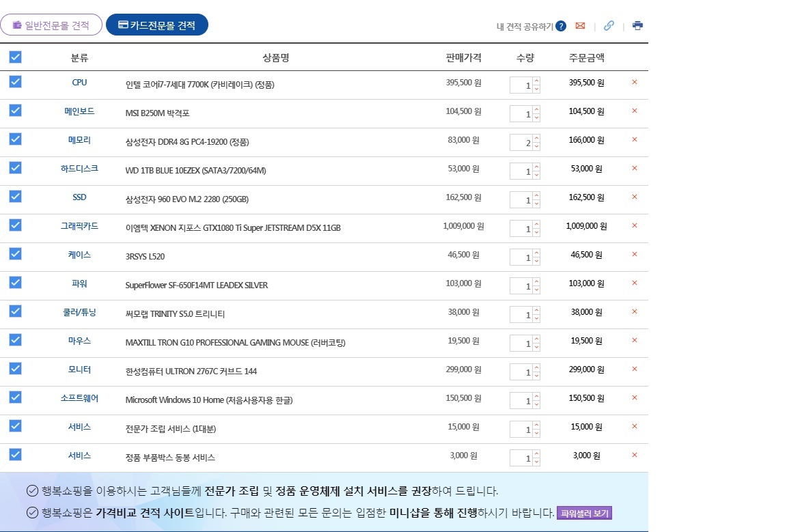The width and height of the screenshot is (787, 532).
Task: Uncheck the 모니터 row checkbox
Action: (16, 368)
